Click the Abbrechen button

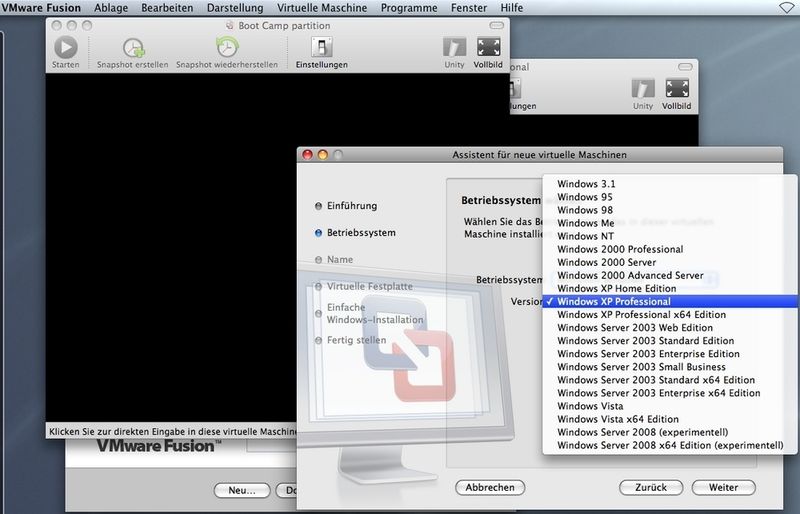[490, 487]
